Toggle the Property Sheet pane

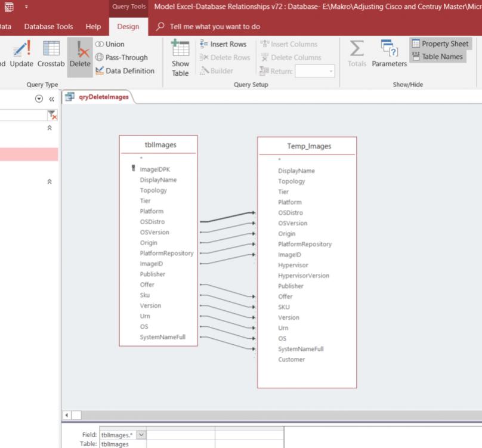coord(440,44)
